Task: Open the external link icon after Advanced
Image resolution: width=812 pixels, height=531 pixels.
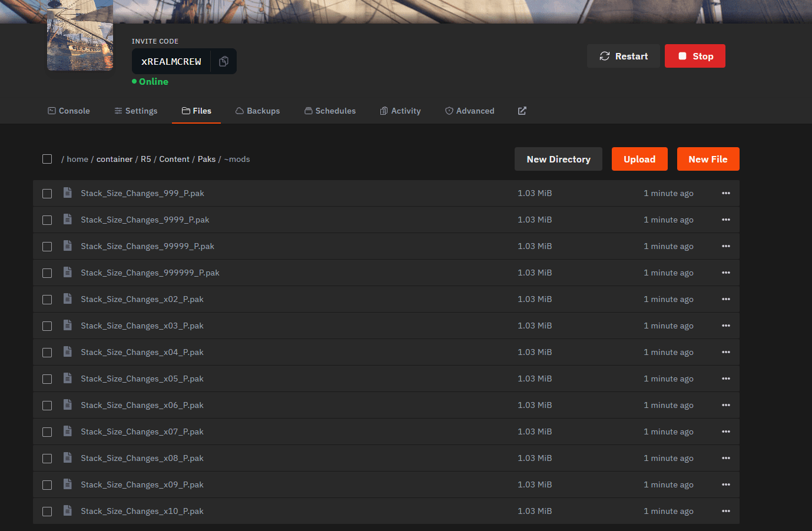Action: pos(522,111)
